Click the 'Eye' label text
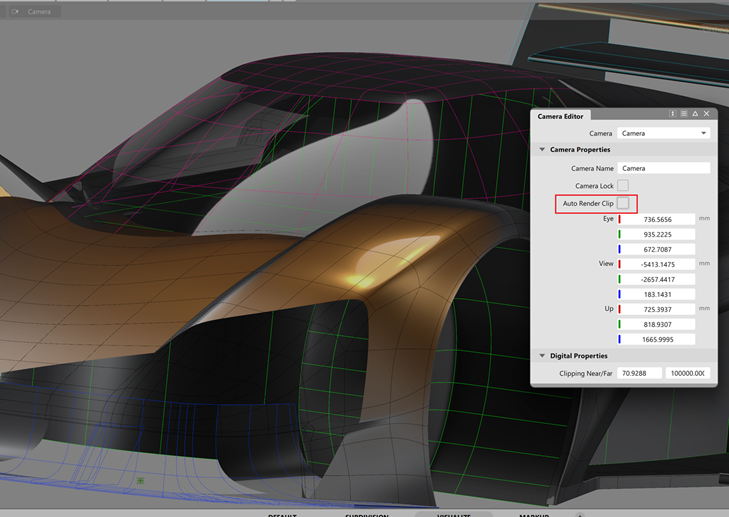This screenshot has width=729, height=517. [608, 219]
